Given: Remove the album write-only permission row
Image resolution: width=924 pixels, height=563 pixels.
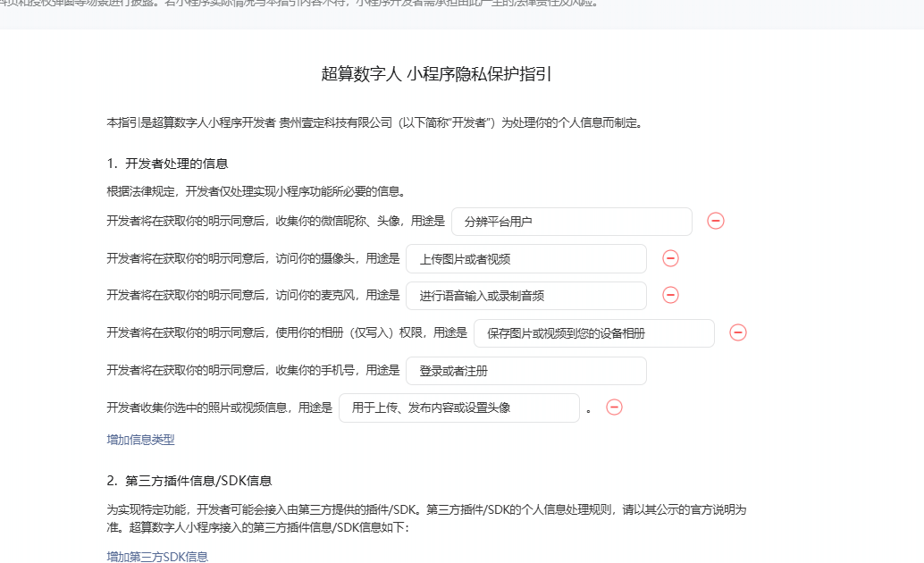Looking at the screenshot, I should [x=738, y=332].
